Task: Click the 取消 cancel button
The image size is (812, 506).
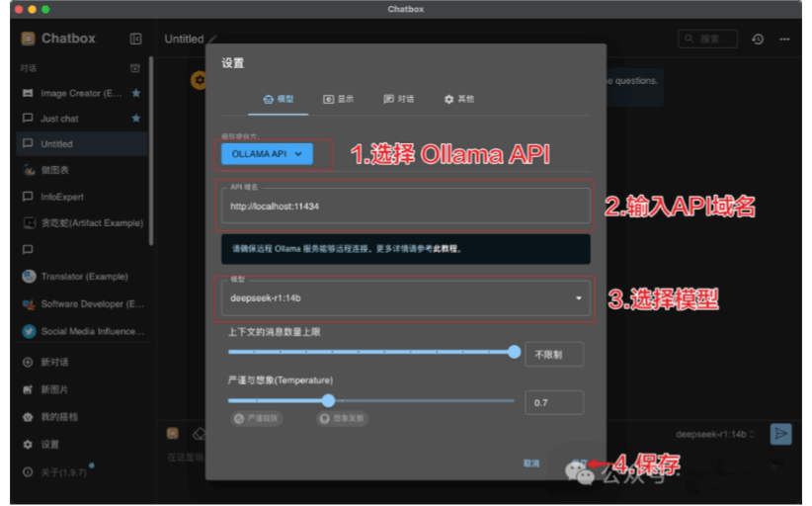Action: pos(531,463)
